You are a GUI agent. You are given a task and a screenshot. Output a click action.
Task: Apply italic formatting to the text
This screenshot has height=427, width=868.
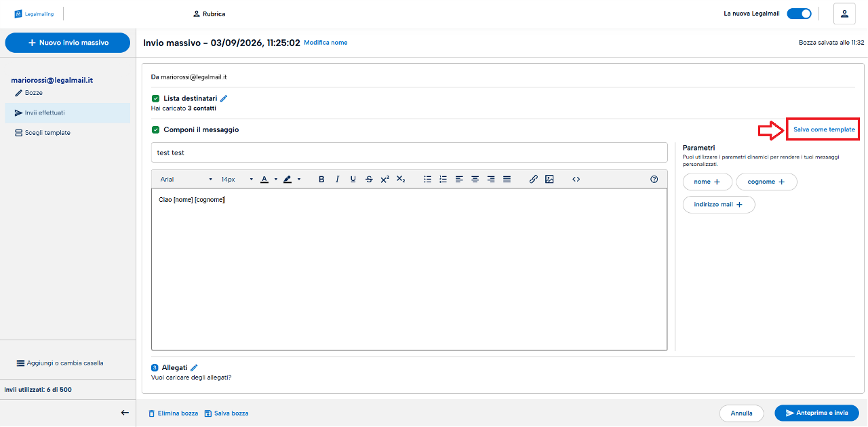337,180
